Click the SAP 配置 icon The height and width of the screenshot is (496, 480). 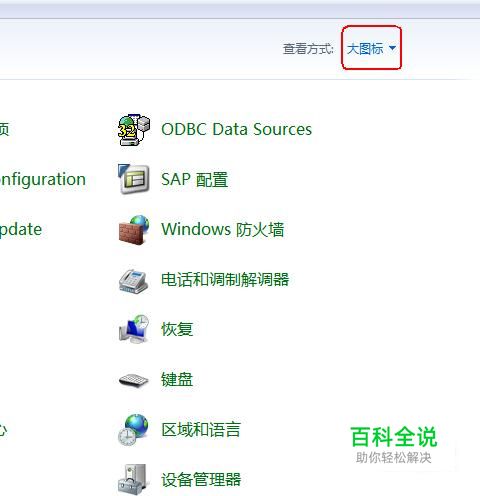[134, 179]
